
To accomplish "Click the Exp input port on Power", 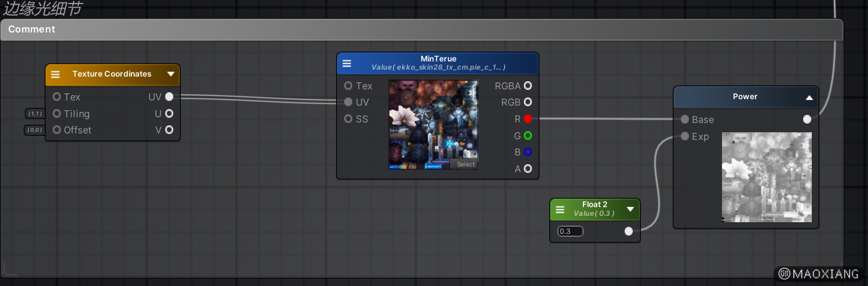I will tap(685, 136).
